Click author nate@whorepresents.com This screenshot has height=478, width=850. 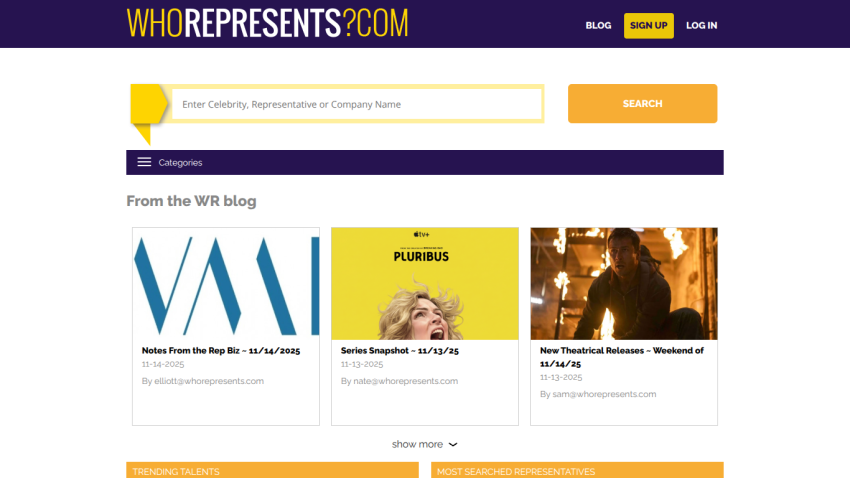click(x=405, y=381)
